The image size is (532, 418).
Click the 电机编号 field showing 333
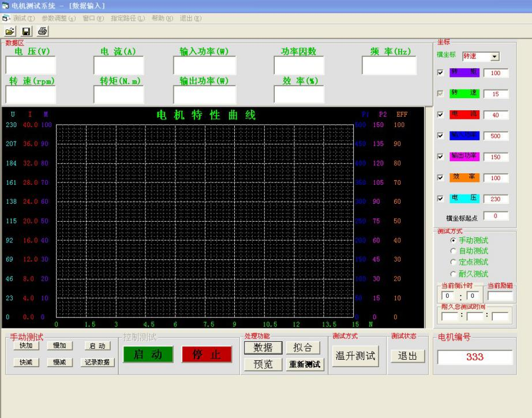coord(474,357)
